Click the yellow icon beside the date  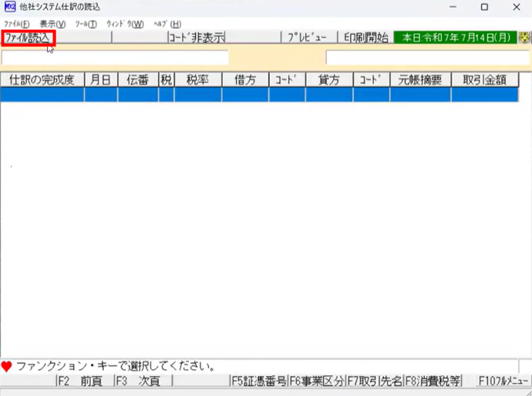525,38
